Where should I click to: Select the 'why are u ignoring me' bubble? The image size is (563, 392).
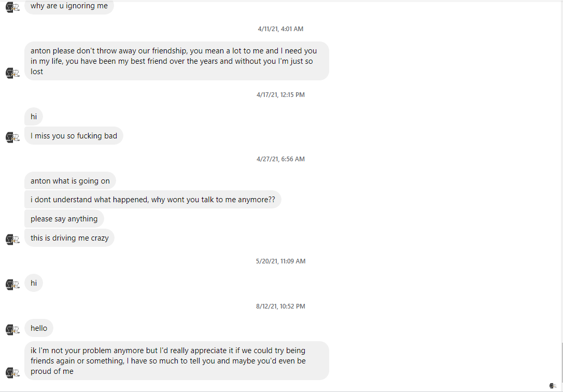click(x=69, y=6)
